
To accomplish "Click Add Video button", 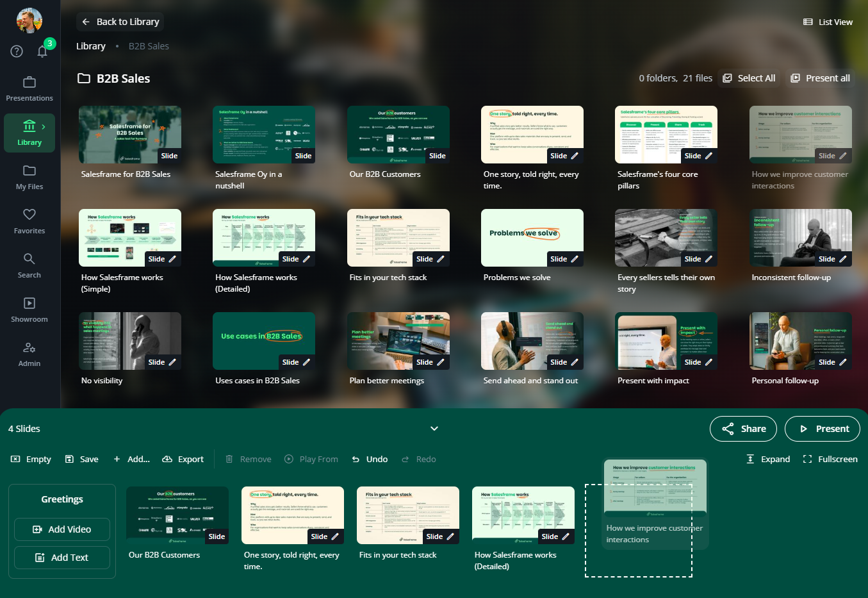I will (x=62, y=529).
